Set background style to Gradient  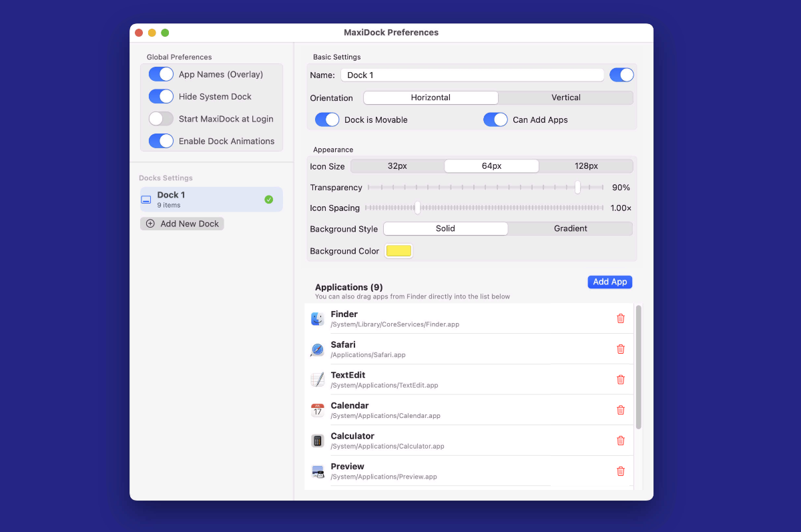pyautogui.click(x=571, y=228)
